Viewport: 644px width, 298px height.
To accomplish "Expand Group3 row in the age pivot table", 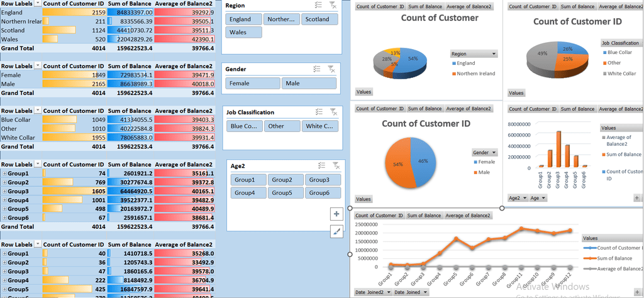I will tap(4, 191).
